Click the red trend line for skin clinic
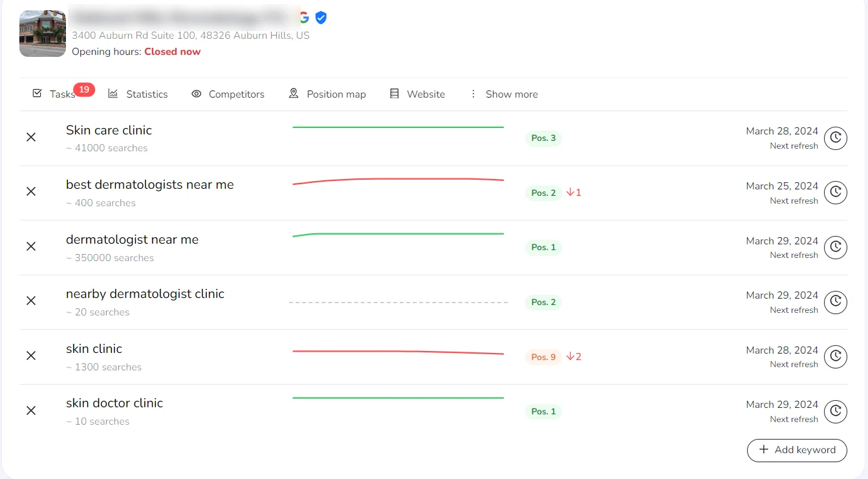This screenshot has height=479, width=868. click(398, 352)
